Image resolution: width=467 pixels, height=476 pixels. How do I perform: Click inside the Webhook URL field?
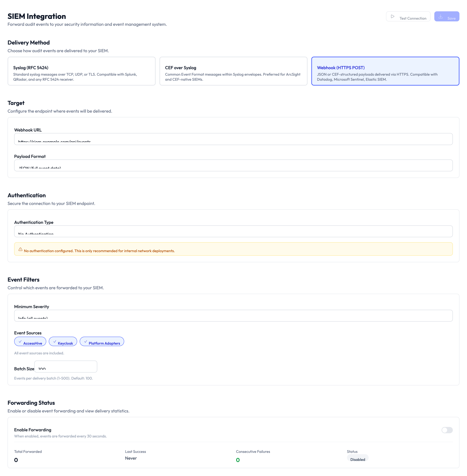tap(233, 139)
